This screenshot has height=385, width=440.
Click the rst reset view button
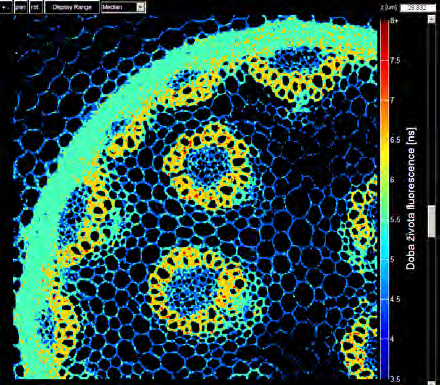coord(36,7)
